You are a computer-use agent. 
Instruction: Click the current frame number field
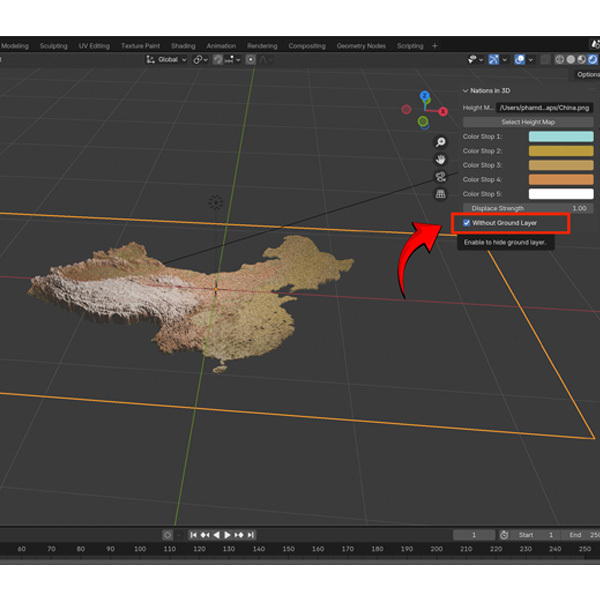pos(474,535)
